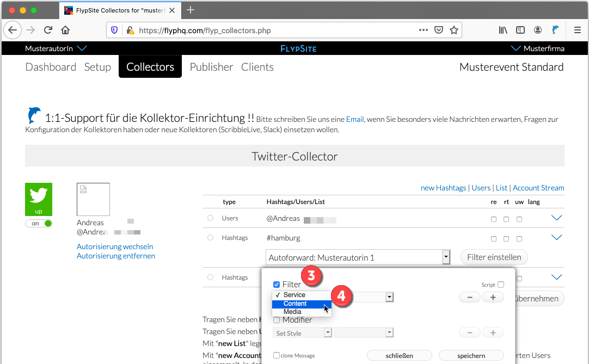Viewport: 589px width, 364px height.
Task: Add filter row with plus button
Action: [493, 297]
